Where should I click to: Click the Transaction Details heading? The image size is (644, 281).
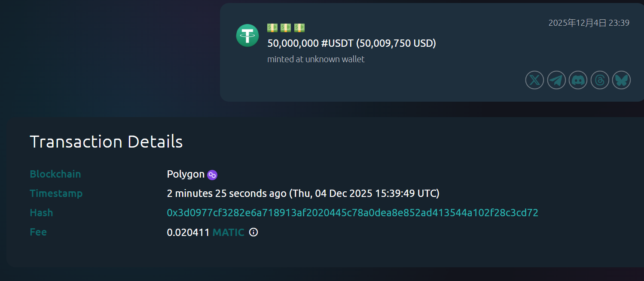106,142
